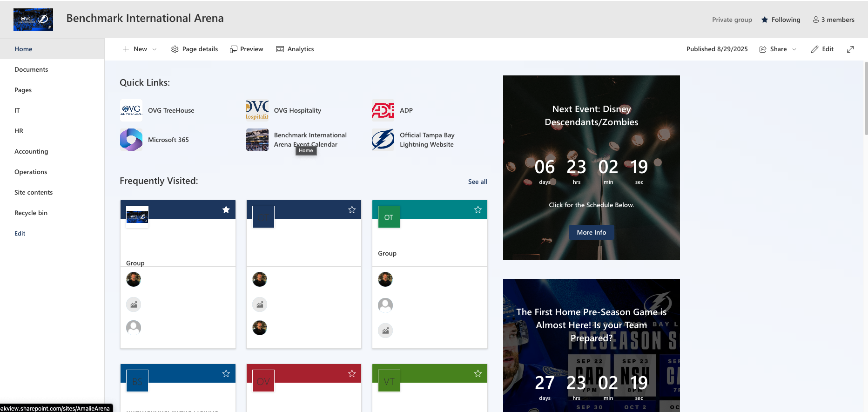Follow the BS site card star
Screen dimensions: 868x412
[x=226, y=373]
